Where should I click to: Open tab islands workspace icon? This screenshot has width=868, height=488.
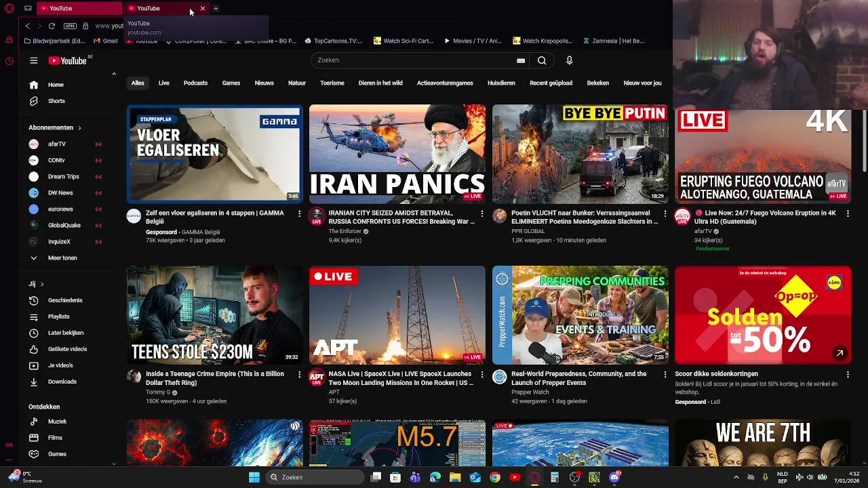pyautogui.click(x=28, y=8)
